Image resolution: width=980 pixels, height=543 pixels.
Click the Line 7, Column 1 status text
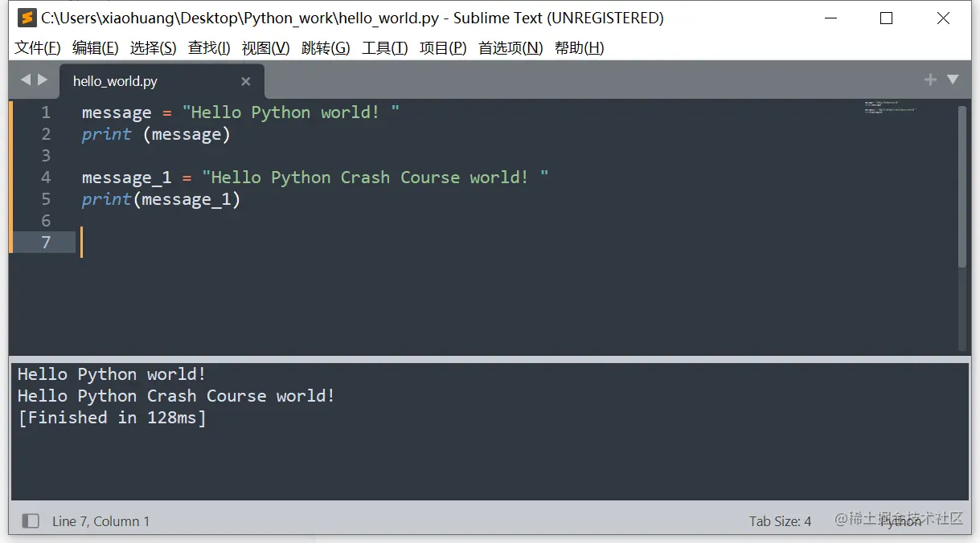100,521
